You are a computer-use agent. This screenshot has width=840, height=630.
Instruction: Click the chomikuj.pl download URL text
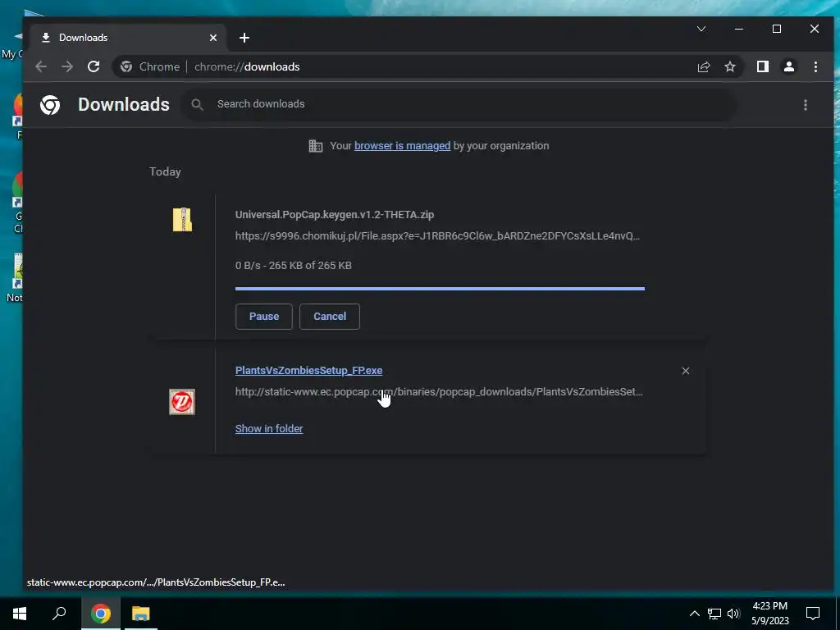pyautogui.click(x=437, y=236)
